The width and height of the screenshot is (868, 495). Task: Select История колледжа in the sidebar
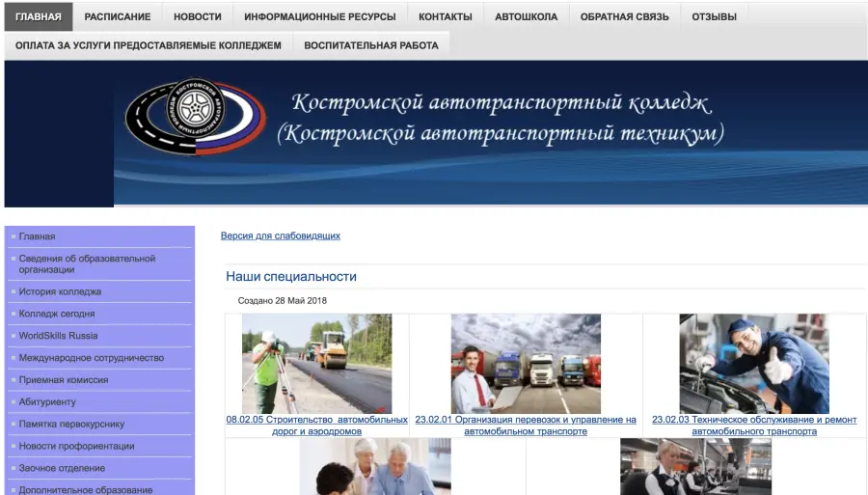60,291
